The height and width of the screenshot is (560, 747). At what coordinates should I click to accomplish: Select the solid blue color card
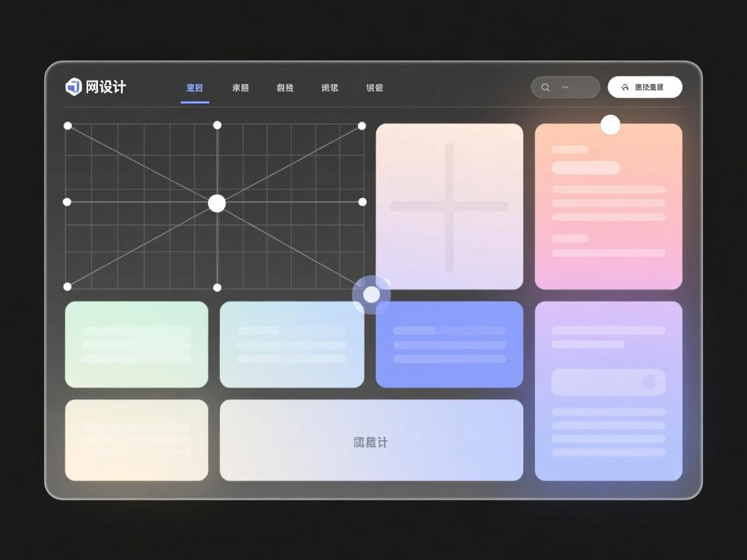coord(449,345)
